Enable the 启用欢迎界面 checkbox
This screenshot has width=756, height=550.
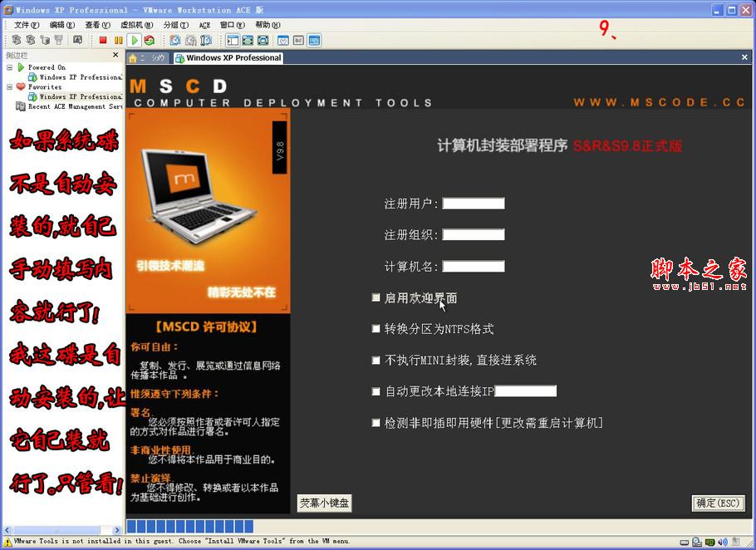(x=376, y=297)
